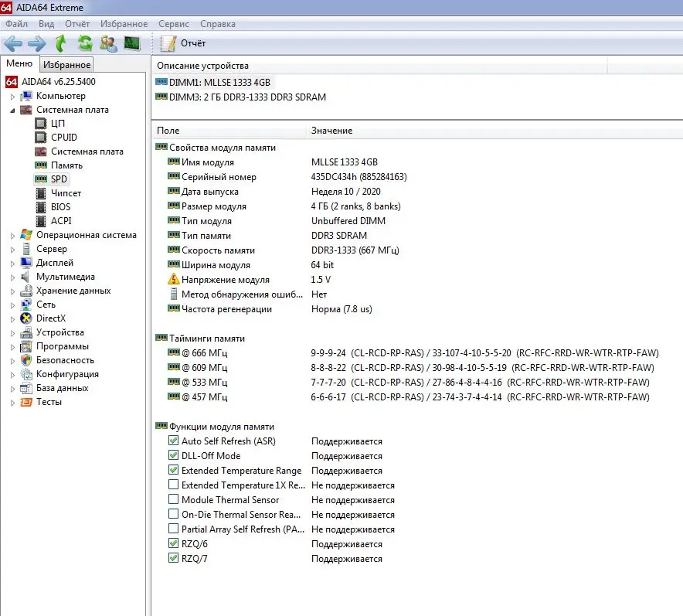This screenshot has width=683, height=616.
Task: Expand the Компьютер tree node
Action: pyautogui.click(x=12, y=97)
